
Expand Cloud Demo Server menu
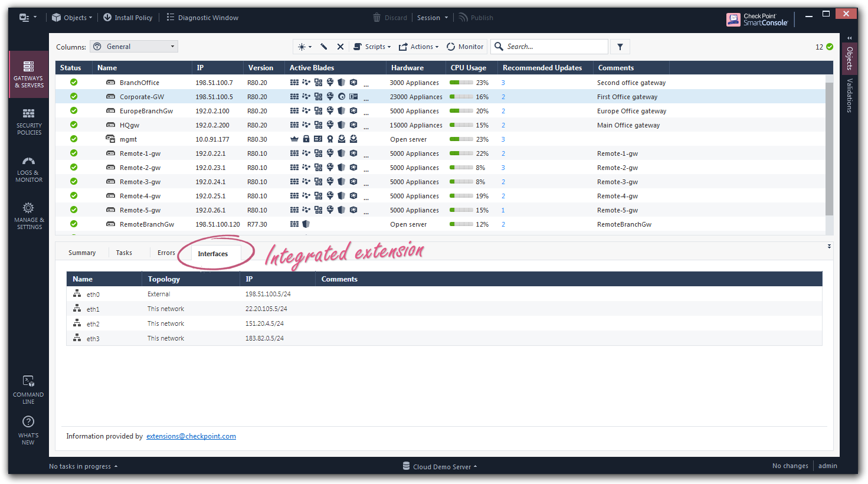pyautogui.click(x=446, y=466)
